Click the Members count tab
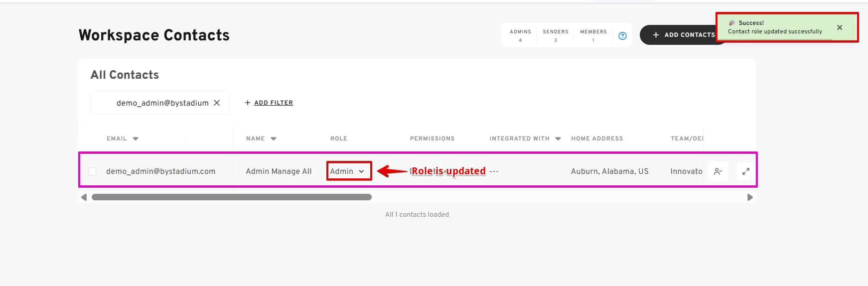Viewport: 868px width, 286px height. 593,35
